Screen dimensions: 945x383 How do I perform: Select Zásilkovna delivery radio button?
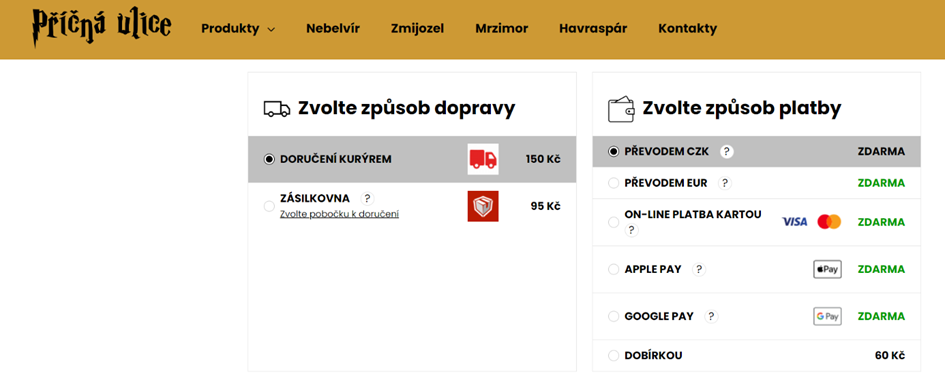point(269,206)
